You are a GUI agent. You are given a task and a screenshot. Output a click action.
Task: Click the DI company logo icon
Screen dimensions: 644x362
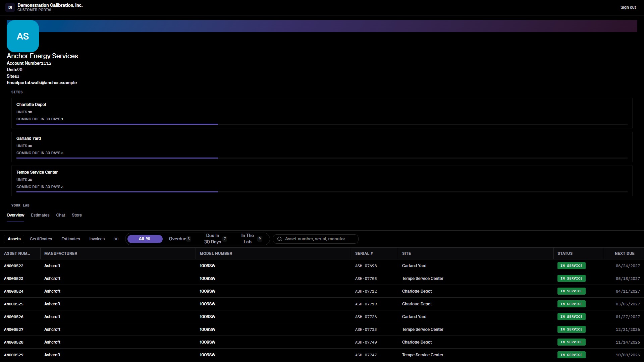[10, 7]
